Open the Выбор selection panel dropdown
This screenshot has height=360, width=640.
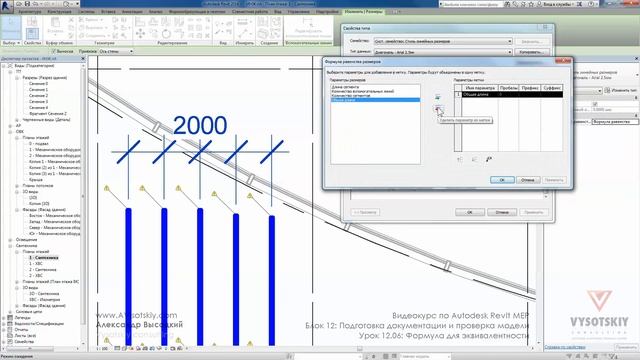(x=11, y=43)
